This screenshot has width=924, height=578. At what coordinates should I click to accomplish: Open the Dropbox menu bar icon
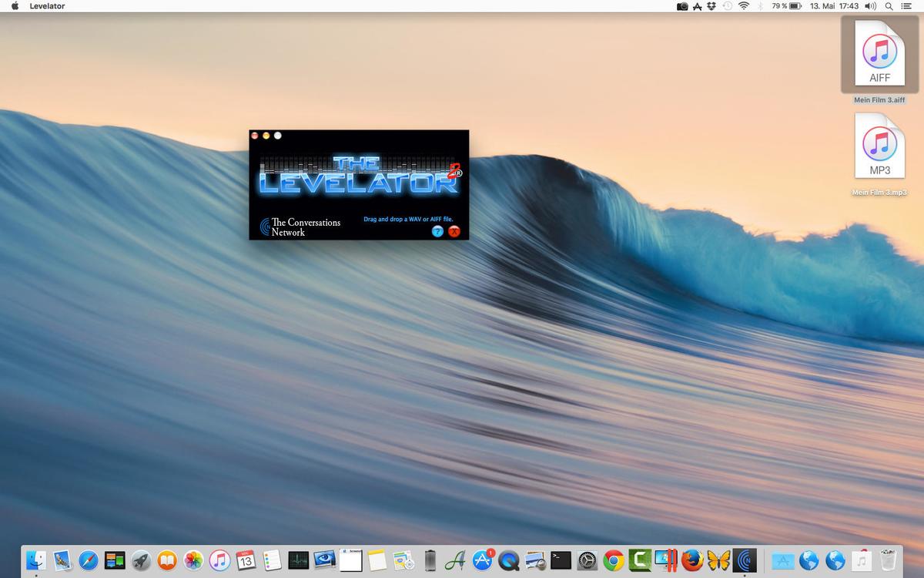click(x=711, y=6)
